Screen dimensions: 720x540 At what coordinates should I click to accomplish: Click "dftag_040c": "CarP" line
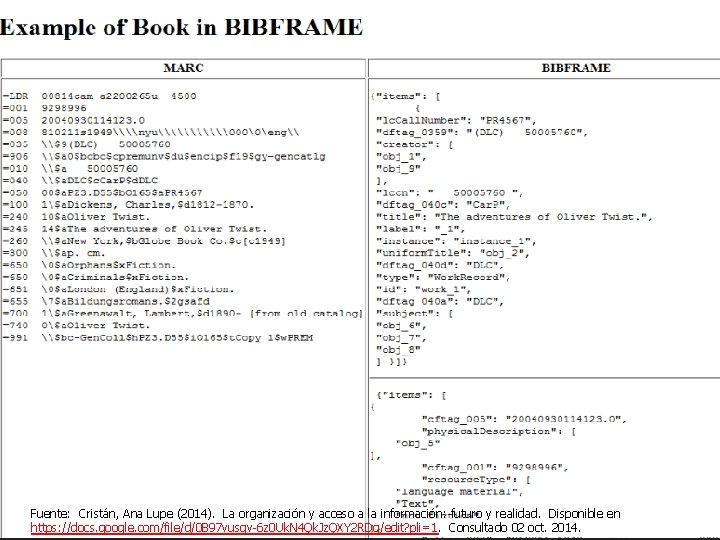pyautogui.click(x=443, y=205)
